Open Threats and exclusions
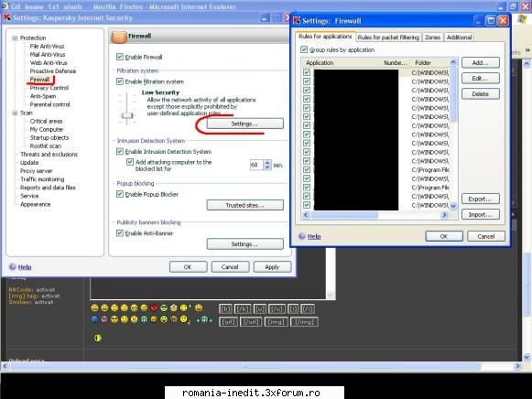Image resolution: width=532 pixels, height=399 pixels. point(49,155)
